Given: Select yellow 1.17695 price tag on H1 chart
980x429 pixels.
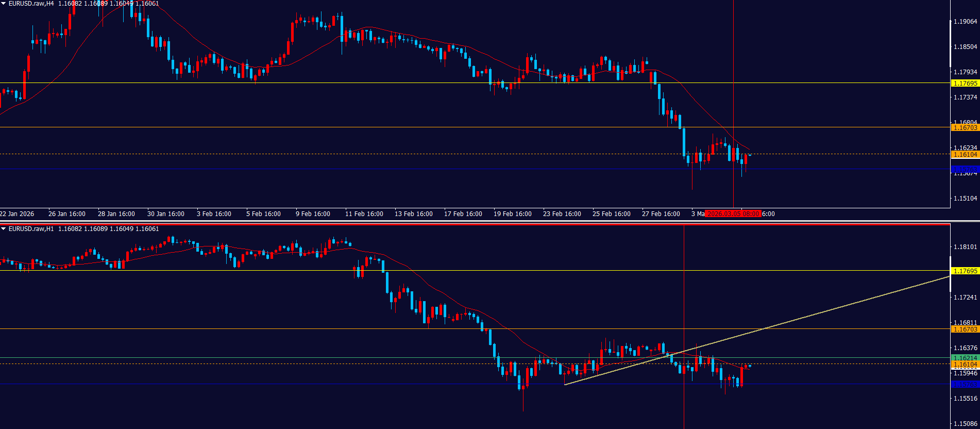Looking at the screenshot, I should click(965, 271).
